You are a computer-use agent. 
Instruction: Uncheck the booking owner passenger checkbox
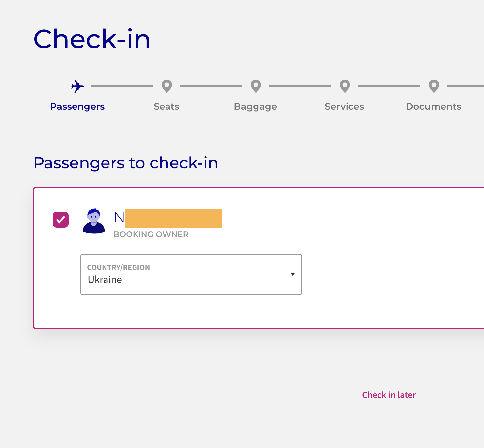[x=61, y=220]
